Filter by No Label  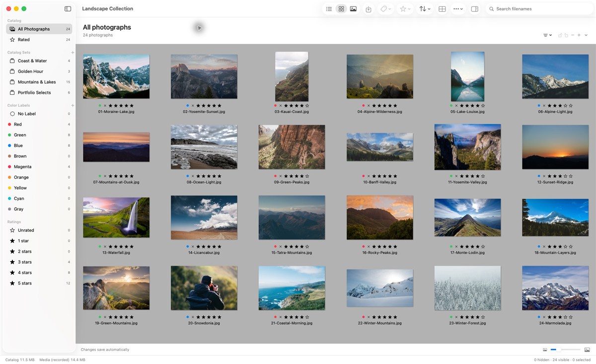[39, 114]
